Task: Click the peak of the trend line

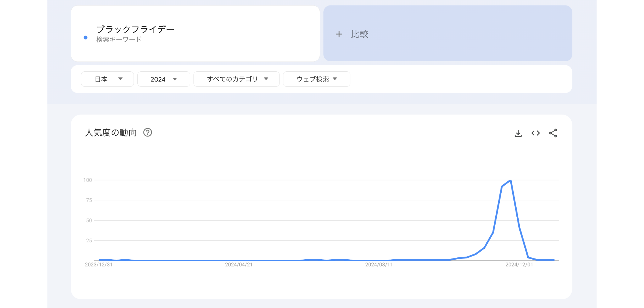Action: [510, 180]
